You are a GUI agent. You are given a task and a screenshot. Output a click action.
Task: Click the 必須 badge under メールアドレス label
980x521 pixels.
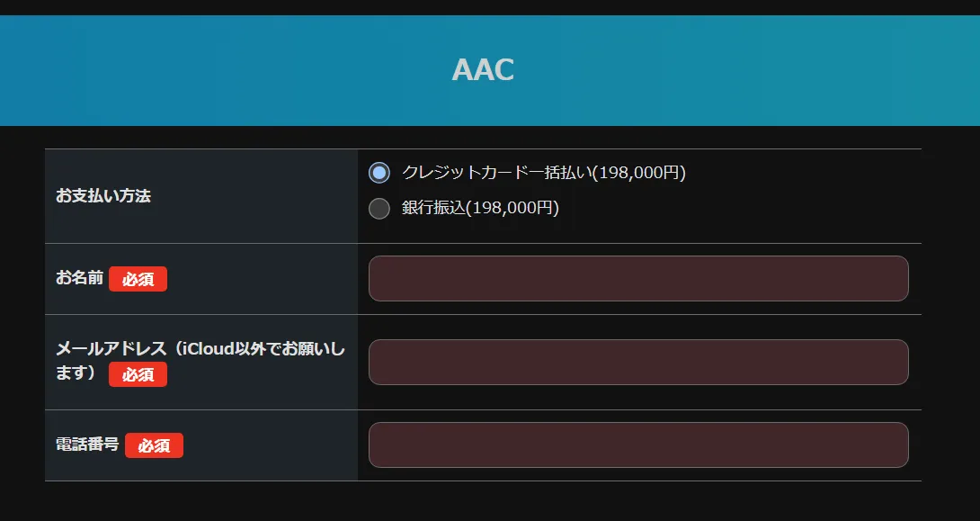[138, 374]
